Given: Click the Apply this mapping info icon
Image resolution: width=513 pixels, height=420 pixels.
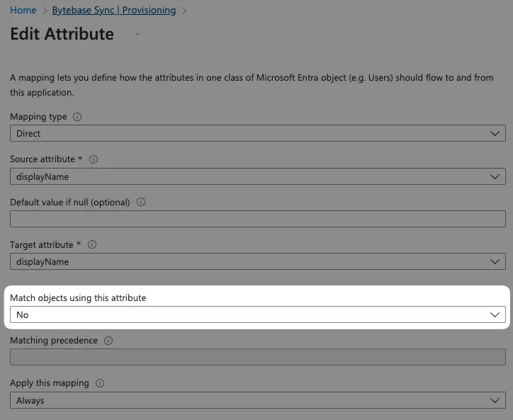Looking at the screenshot, I should (100, 383).
